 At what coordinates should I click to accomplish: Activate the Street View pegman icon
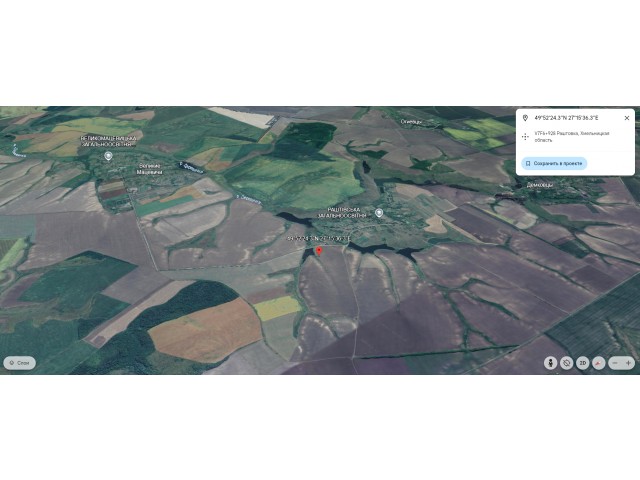pos(550,363)
